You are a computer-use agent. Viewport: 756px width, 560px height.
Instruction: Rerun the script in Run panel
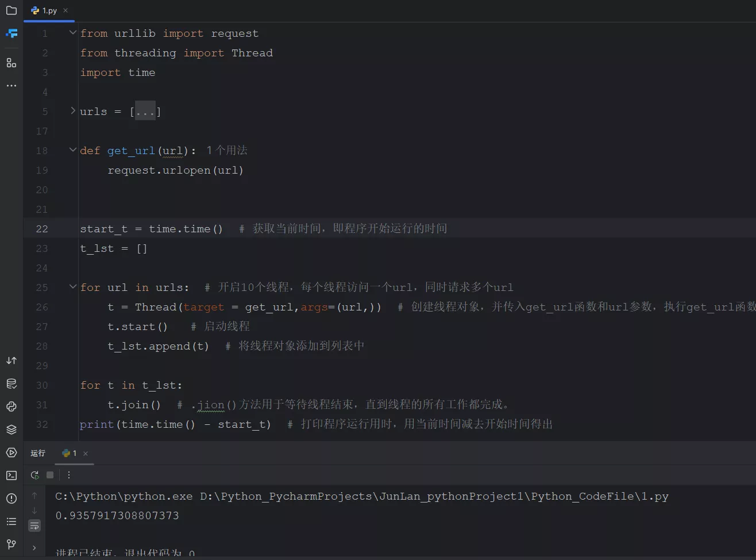pyautogui.click(x=34, y=475)
